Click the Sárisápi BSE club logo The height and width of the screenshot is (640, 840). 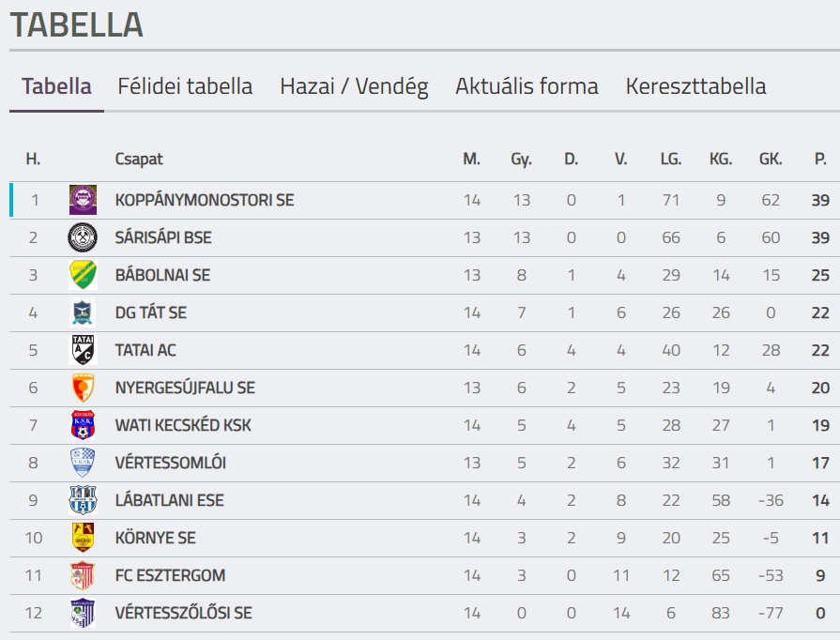83,237
